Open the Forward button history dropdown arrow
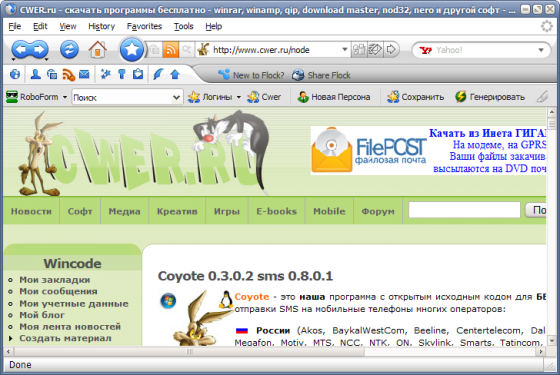The width and height of the screenshot is (560, 375). (46, 59)
